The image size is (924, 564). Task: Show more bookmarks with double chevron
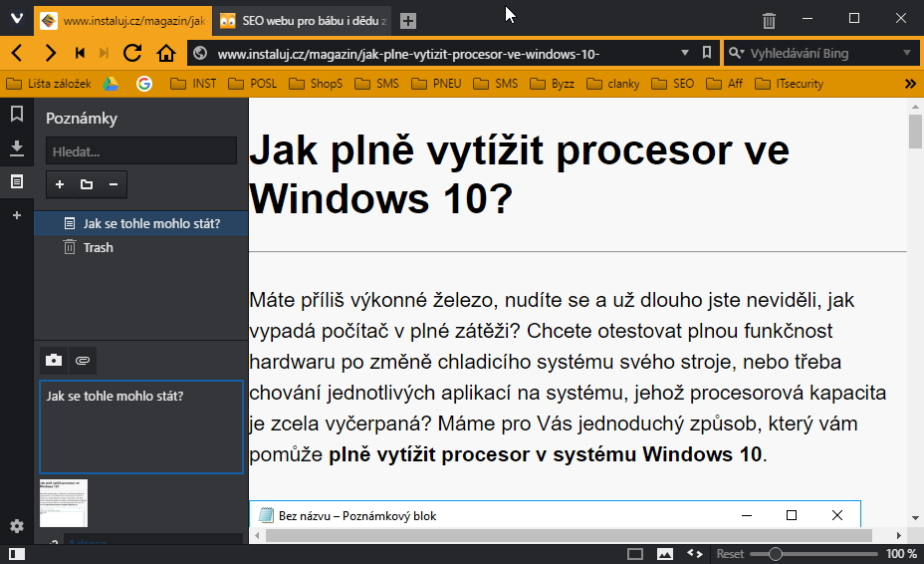pos(910,84)
